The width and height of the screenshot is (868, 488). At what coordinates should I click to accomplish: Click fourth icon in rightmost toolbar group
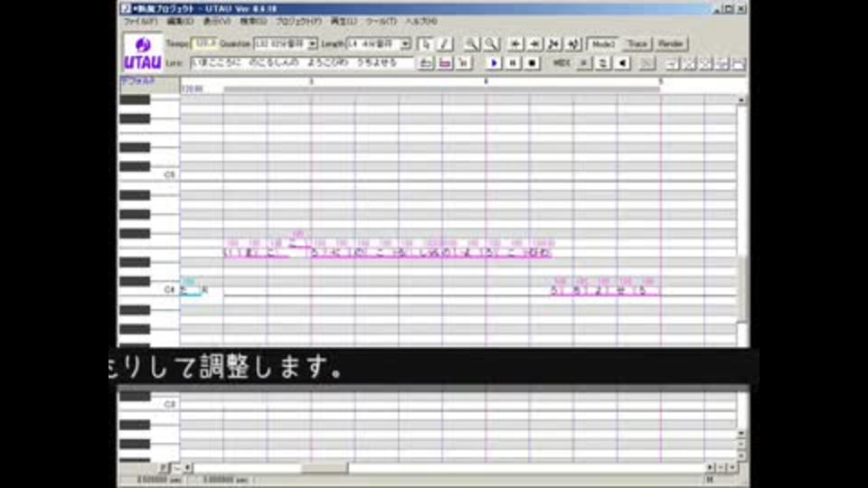point(722,63)
